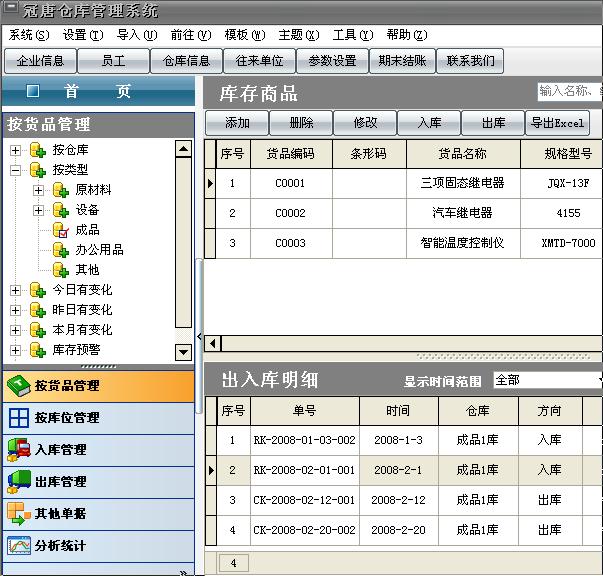Click the 员工 toolbar button
The image size is (603, 576).
(113, 61)
